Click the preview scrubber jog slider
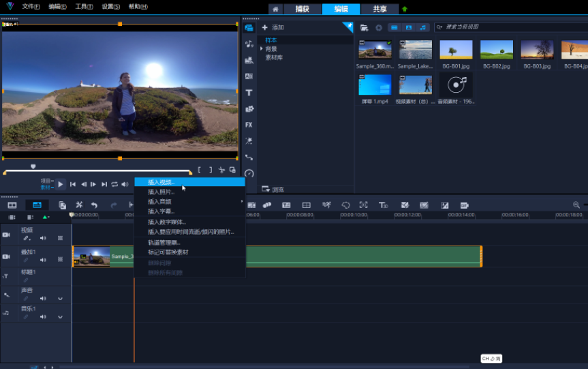588x369 pixels. pyautogui.click(x=33, y=166)
